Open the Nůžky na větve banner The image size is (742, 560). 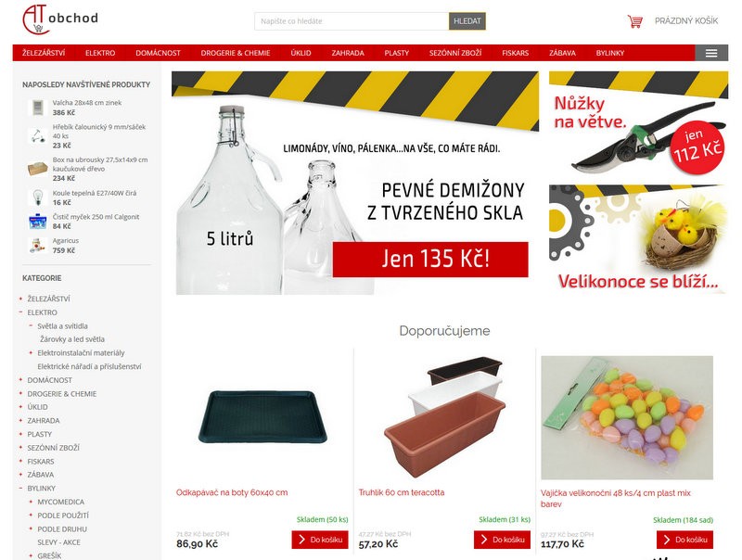[x=638, y=123]
